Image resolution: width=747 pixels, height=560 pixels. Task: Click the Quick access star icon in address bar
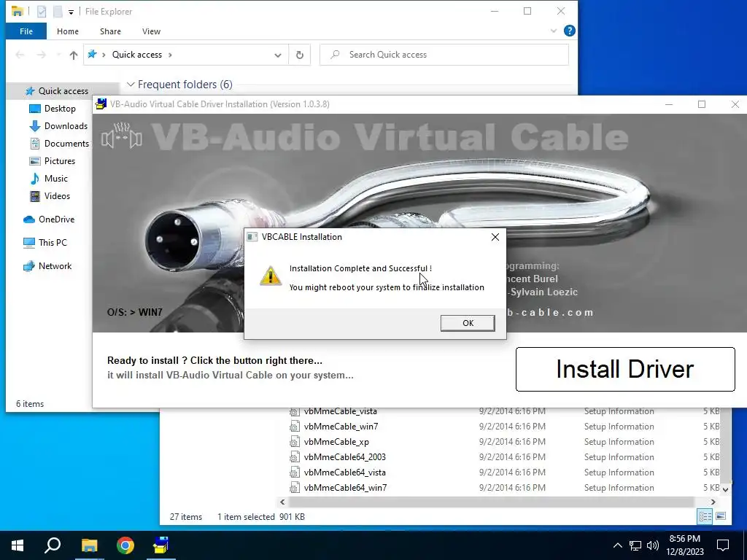click(x=92, y=54)
